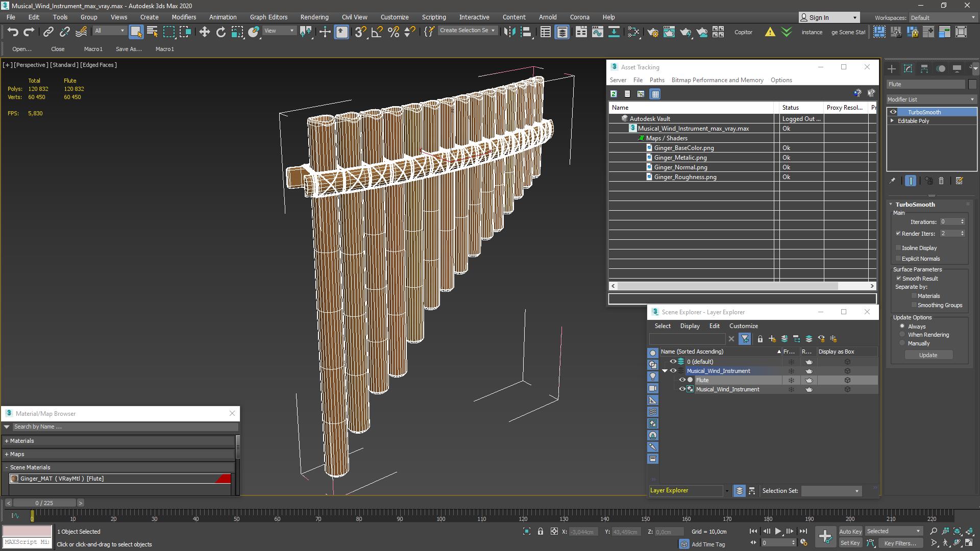
Task: Open the Modifier List dropdown
Action: click(932, 99)
